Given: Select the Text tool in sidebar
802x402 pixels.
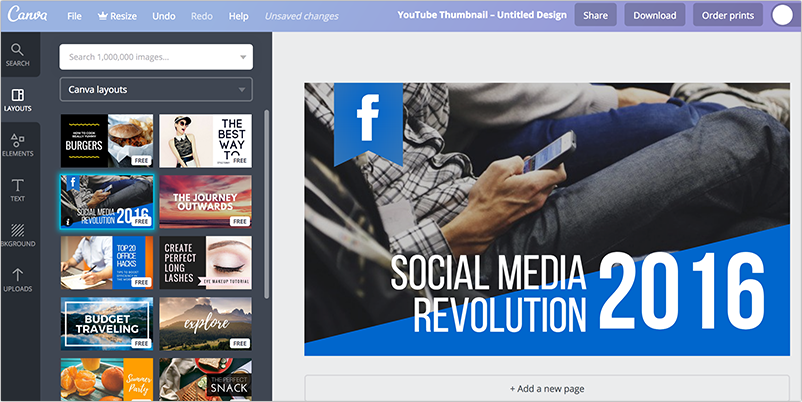Looking at the screenshot, I should point(19,190).
